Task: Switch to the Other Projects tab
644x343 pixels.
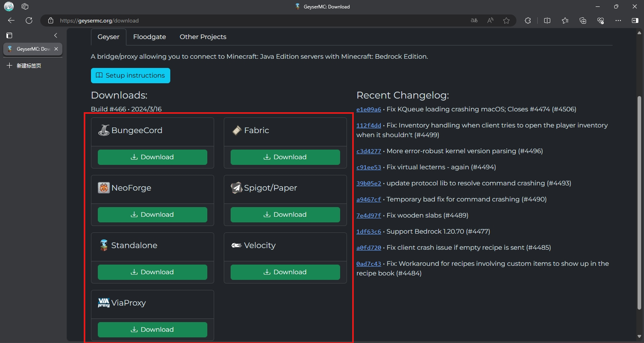Action: (x=203, y=37)
